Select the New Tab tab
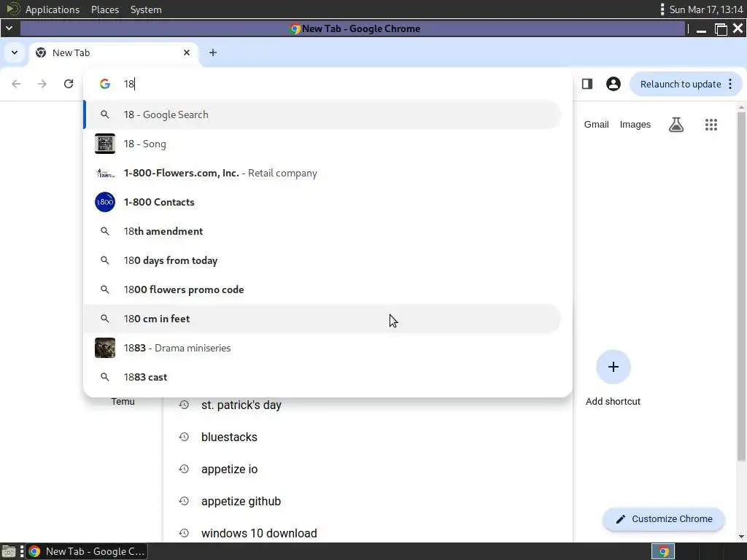This screenshot has height=560, width=747. pos(115,52)
